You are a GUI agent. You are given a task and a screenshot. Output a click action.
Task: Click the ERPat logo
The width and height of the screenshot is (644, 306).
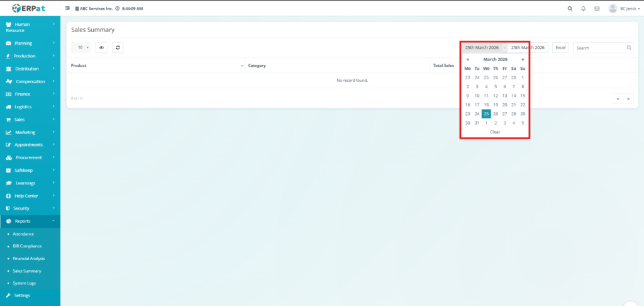[x=29, y=8]
